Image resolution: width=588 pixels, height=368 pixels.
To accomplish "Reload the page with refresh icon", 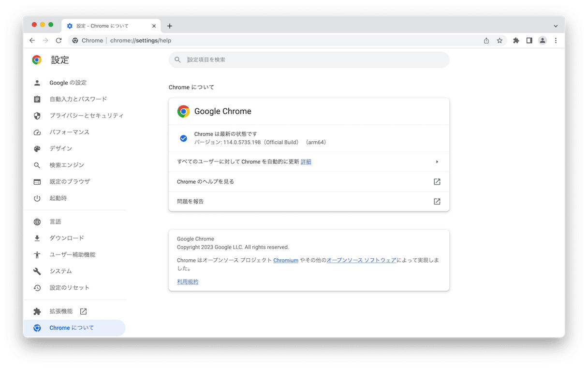I will click(59, 41).
